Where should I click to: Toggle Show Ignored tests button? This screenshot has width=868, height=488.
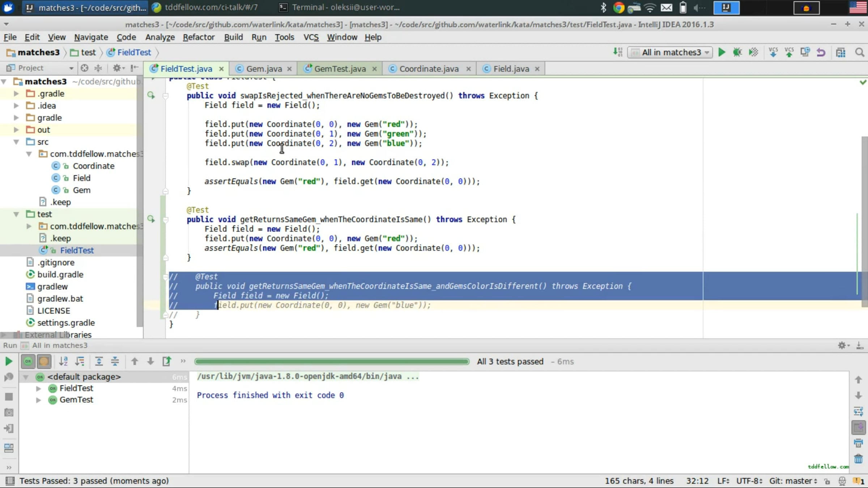[x=44, y=361]
